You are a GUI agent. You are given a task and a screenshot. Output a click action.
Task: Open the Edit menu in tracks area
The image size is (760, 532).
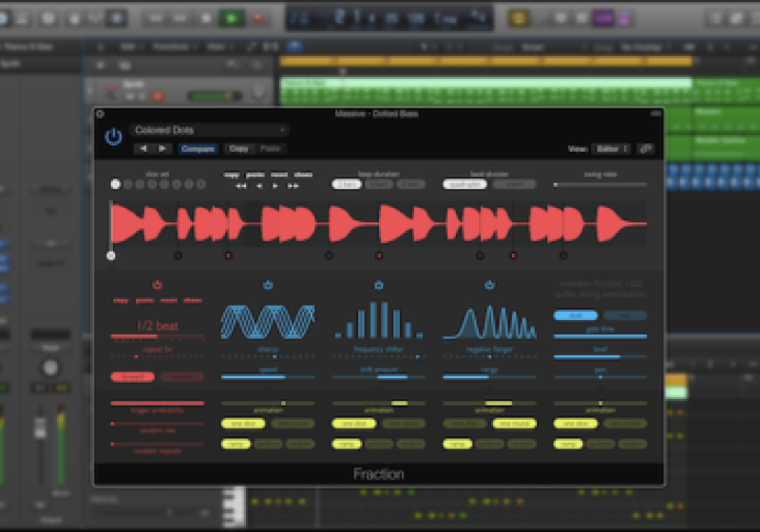click(x=127, y=46)
